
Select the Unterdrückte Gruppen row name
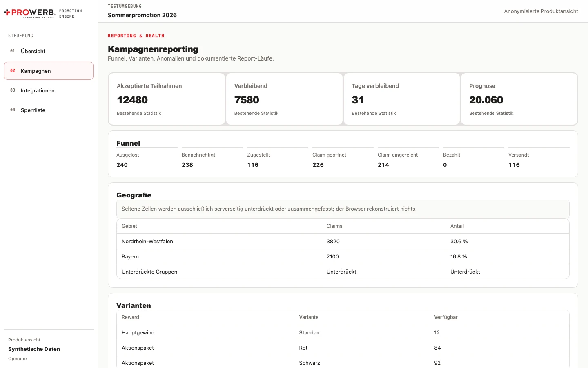tap(149, 272)
